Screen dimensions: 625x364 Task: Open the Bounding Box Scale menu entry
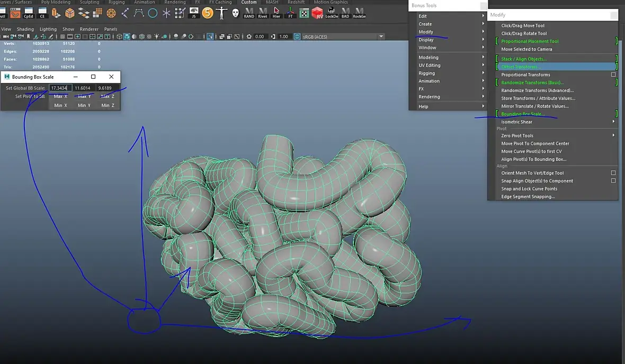click(523, 114)
